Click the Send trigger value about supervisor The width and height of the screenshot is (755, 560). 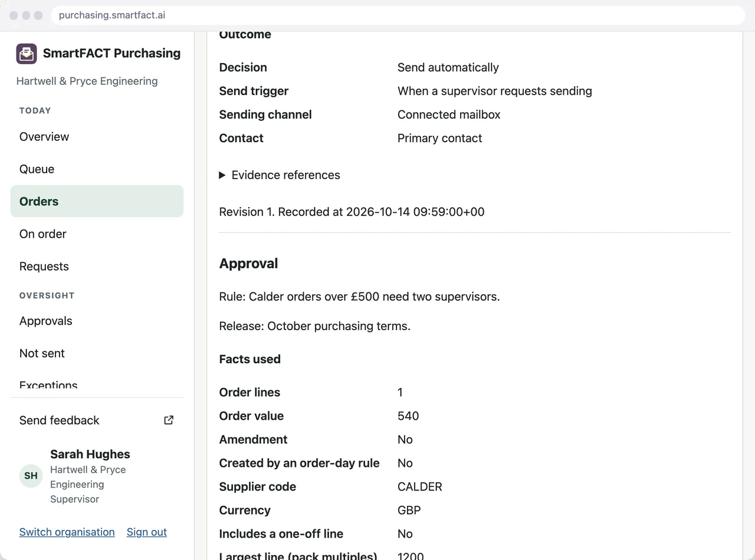point(495,91)
